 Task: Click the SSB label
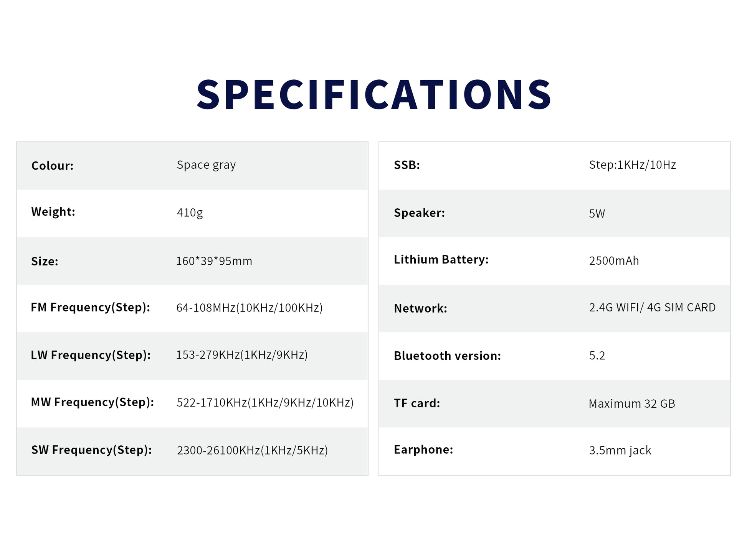click(x=407, y=165)
